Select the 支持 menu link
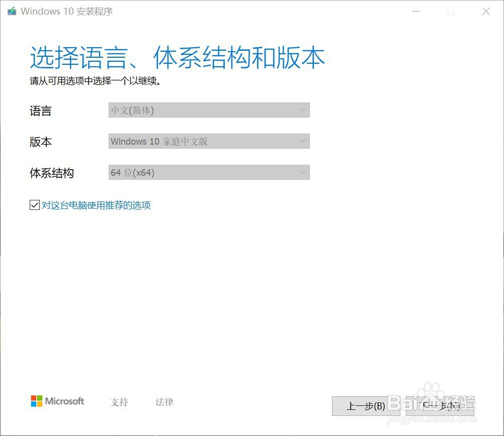Image resolution: width=504 pixels, height=436 pixels. coord(119,402)
